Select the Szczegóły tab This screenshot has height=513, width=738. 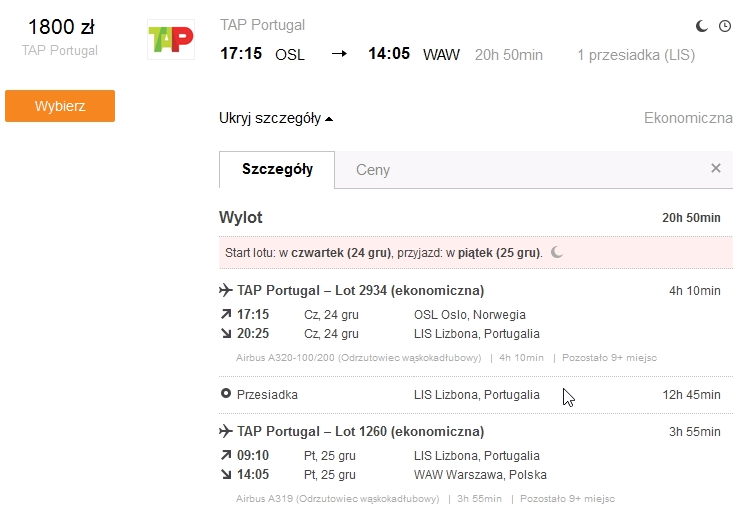pos(277,169)
